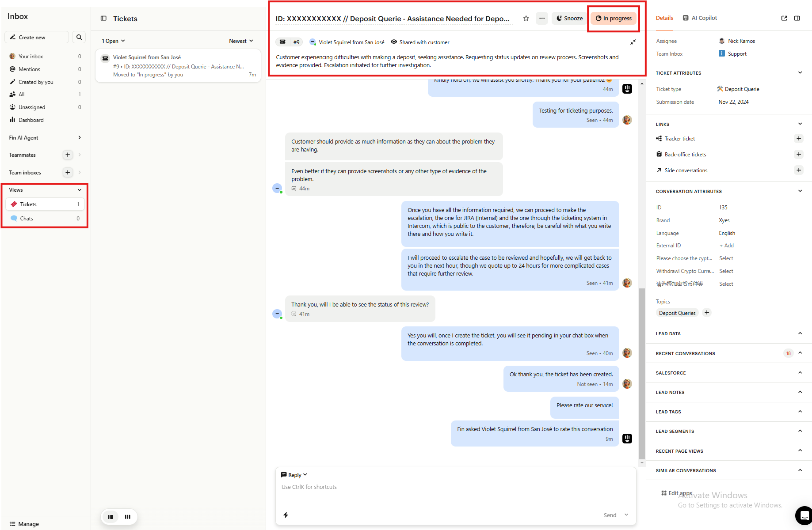Change the In progress ticket status
This screenshot has width=812, height=530.
pos(614,18)
